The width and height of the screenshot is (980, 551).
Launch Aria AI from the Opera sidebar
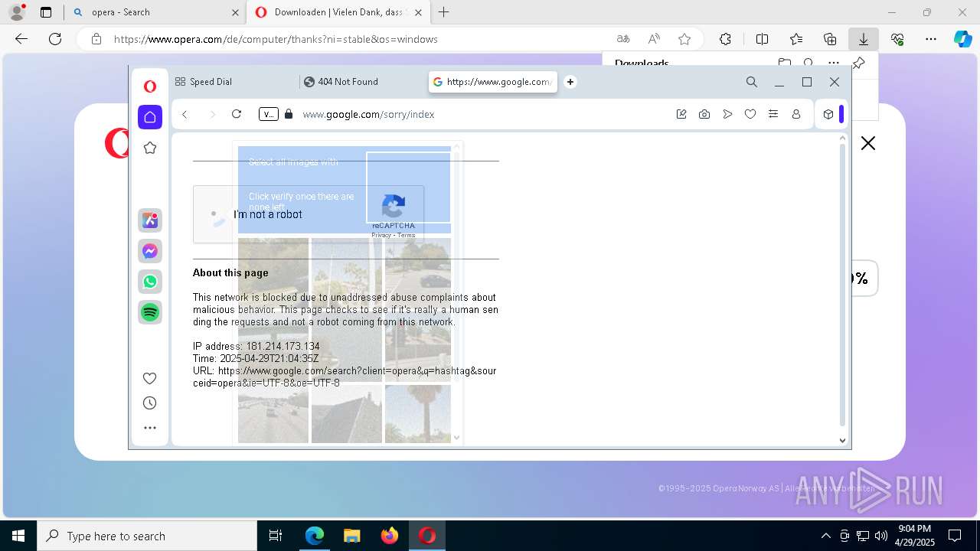[150, 220]
